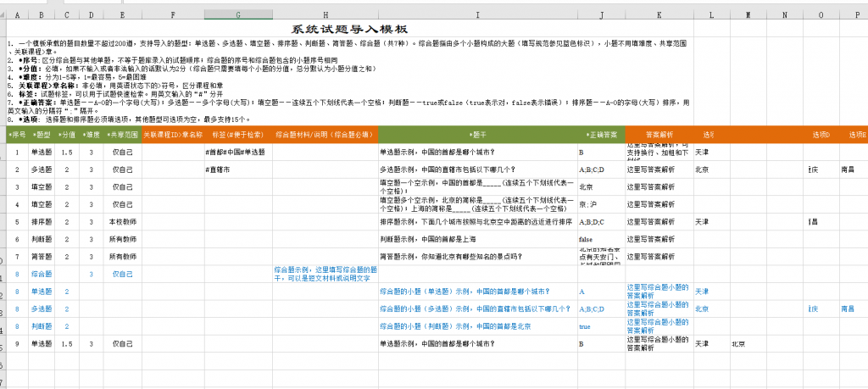Select the 简答题示例 question stem cell
This screenshot has height=389, width=868.
click(478, 257)
